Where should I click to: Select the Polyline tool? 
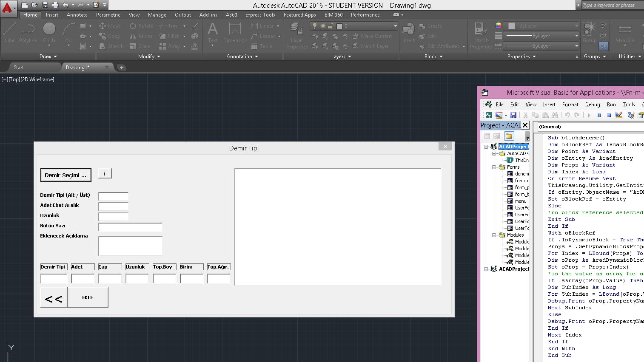28,34
